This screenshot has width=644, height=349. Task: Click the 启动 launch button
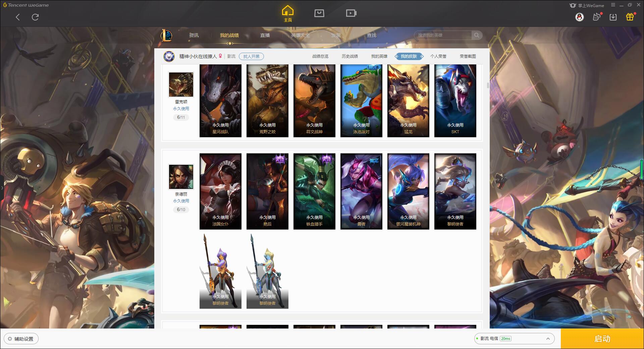[602, 339]
